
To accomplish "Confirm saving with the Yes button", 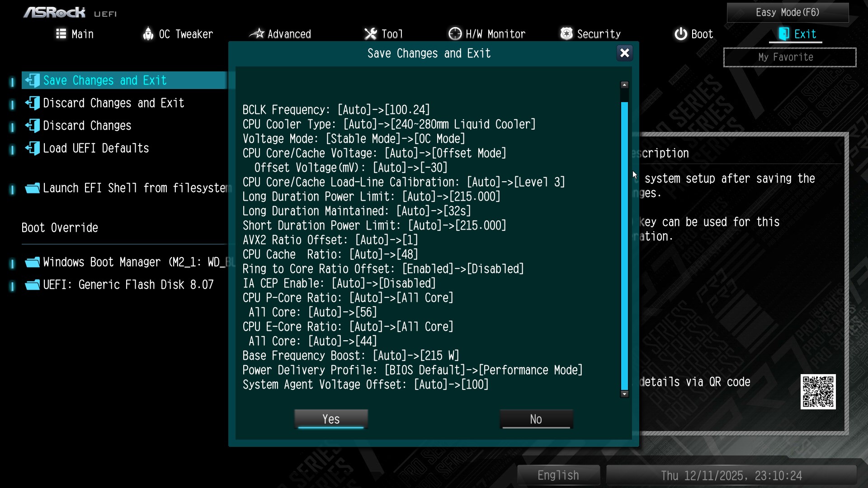I will [331, 419].
